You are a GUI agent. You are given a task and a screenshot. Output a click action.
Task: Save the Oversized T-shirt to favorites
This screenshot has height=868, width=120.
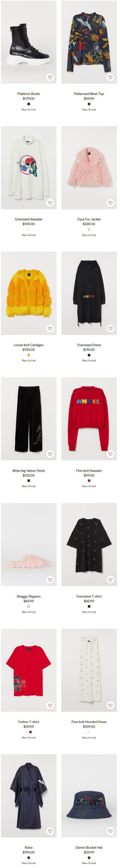click(x=110, y=580)
